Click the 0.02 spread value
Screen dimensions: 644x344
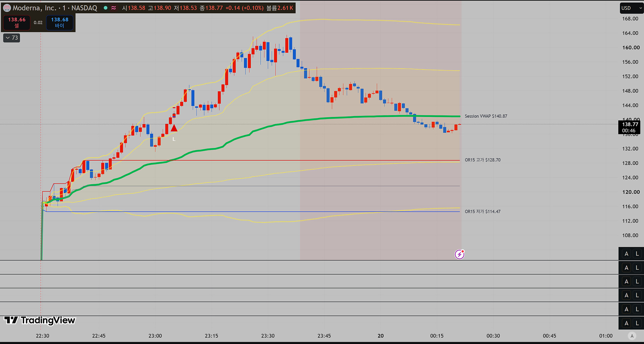pyautogui.click(x=38, y=22)
